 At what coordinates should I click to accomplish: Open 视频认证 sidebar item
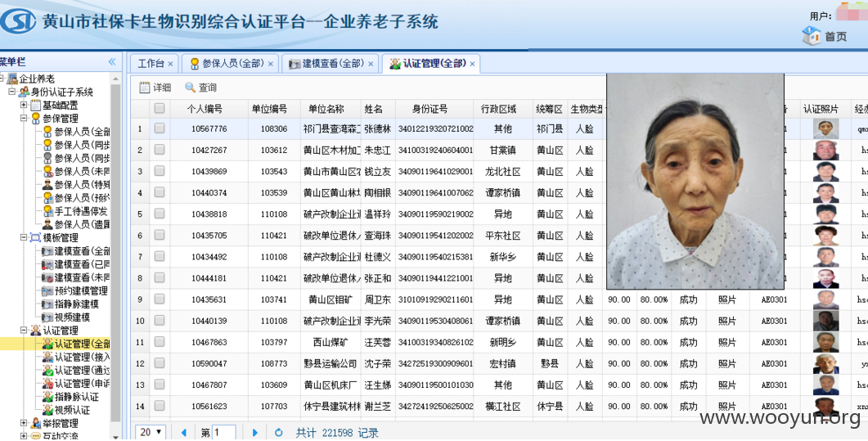(66, 411)
